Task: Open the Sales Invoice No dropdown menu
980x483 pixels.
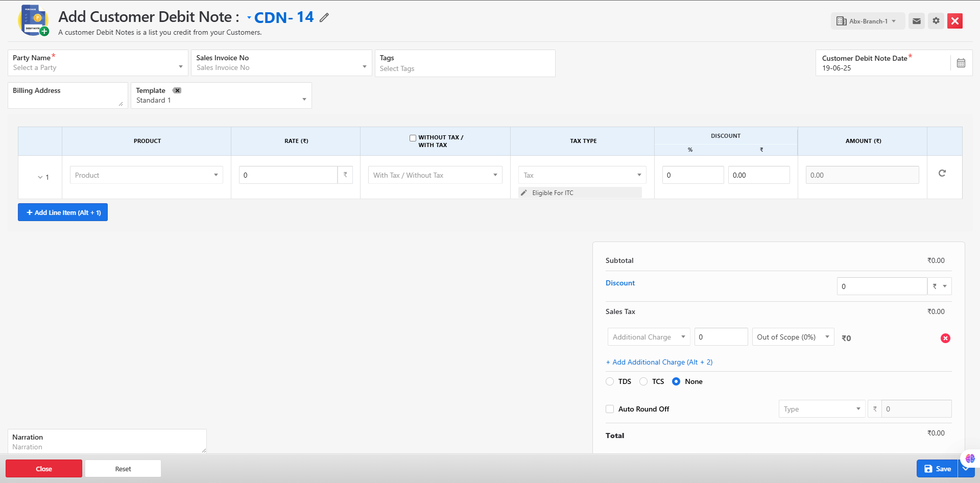Action: coord(281,67)
